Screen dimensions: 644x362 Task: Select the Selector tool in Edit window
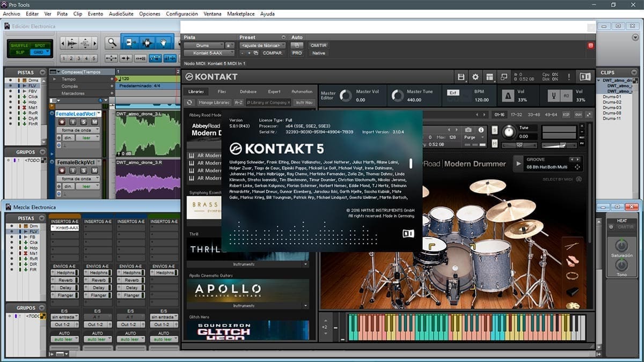coord(147,42)
